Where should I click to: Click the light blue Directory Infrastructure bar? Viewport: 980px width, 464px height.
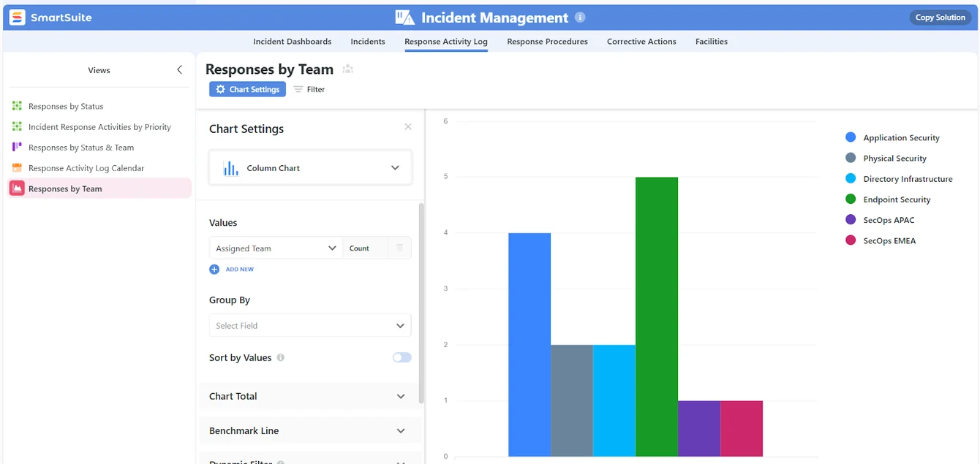coord(614,401)
